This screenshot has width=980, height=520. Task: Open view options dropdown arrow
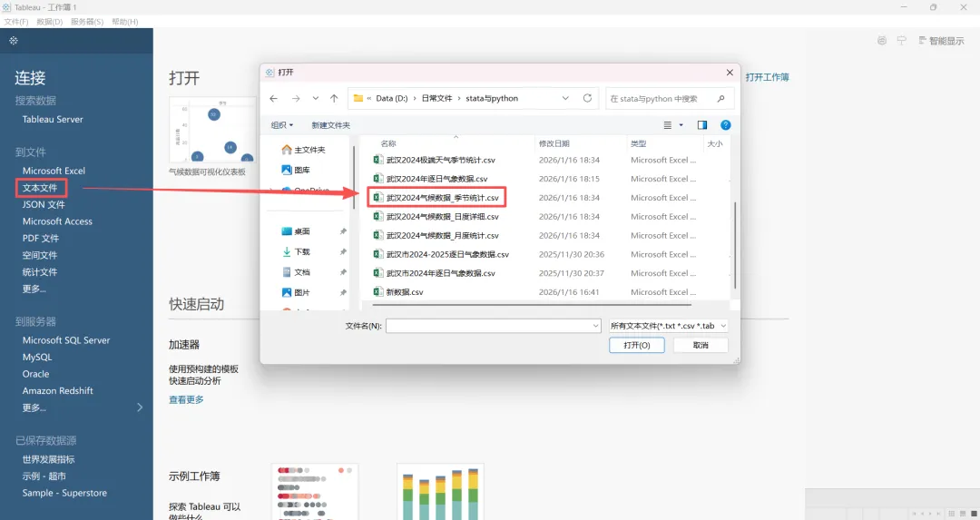[x=681, y=125]
